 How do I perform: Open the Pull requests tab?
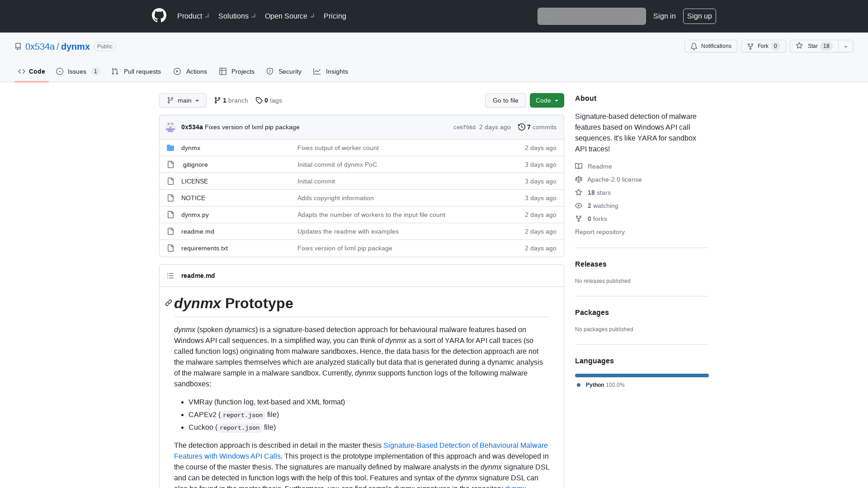136,71
